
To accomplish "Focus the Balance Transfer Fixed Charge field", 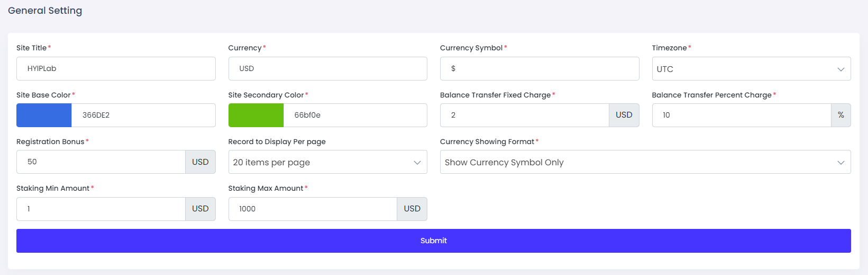I will (x=524, y=115).
